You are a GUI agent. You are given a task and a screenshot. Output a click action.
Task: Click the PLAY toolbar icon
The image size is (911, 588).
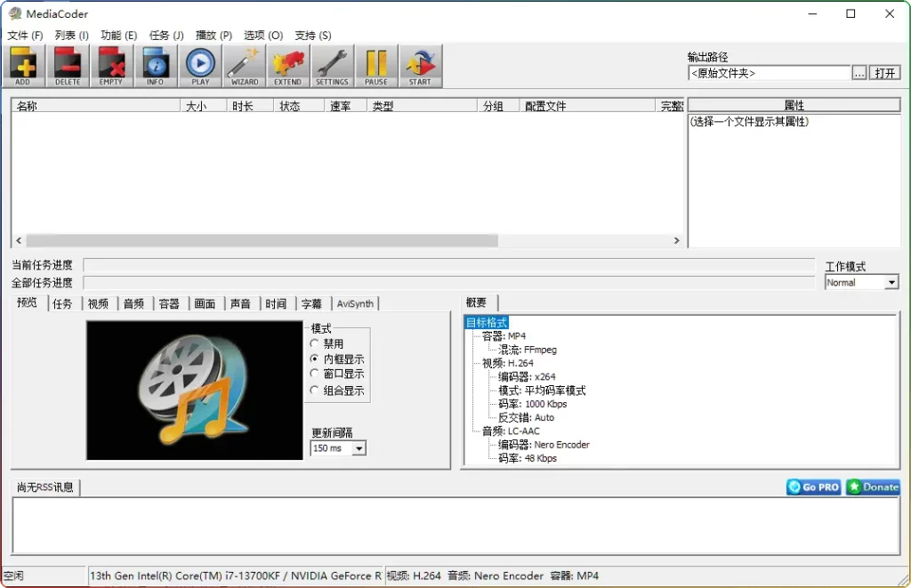(200, 66)
